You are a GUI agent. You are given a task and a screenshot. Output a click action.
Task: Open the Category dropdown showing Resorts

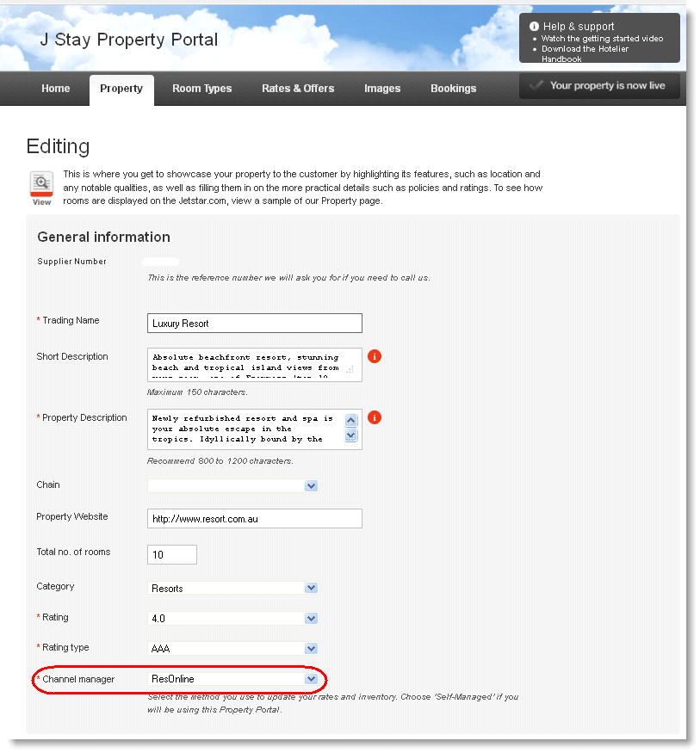coord(232,588)
